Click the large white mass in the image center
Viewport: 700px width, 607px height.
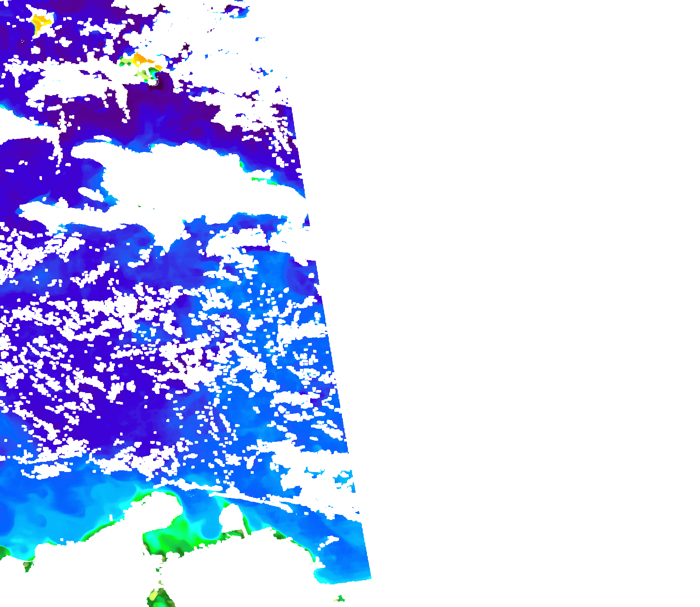pyautogui.click(x=170, y=170)
